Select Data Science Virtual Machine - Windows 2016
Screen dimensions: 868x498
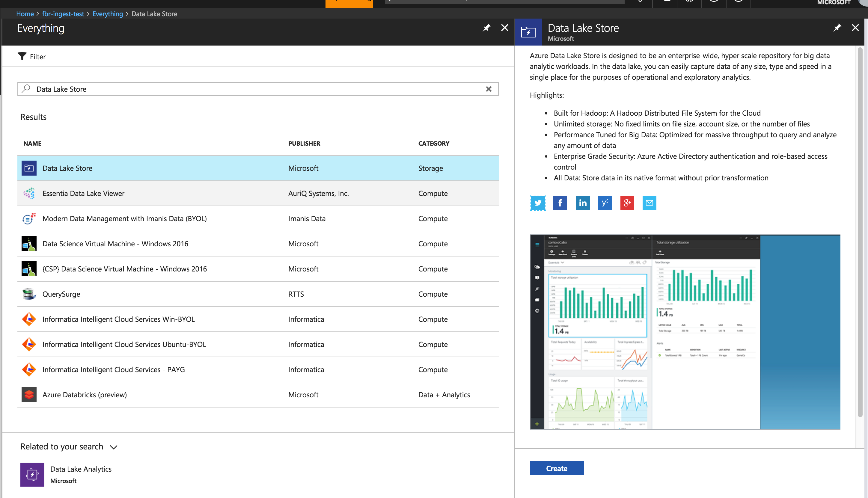tap(258, 244)
